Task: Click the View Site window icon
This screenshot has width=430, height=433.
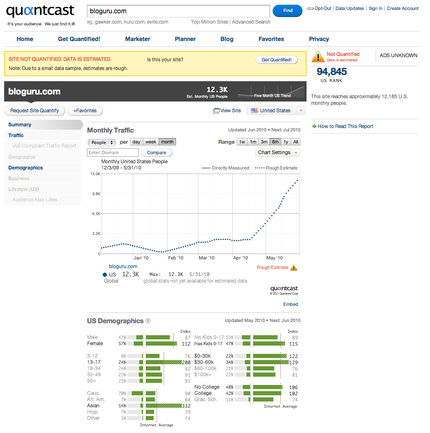Action: (x=216, y=111)
